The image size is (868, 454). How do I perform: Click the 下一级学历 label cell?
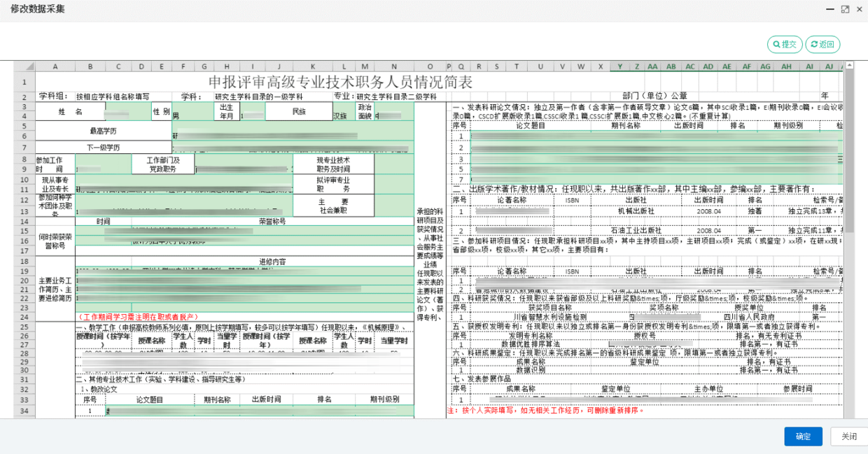tap(103, 148)
